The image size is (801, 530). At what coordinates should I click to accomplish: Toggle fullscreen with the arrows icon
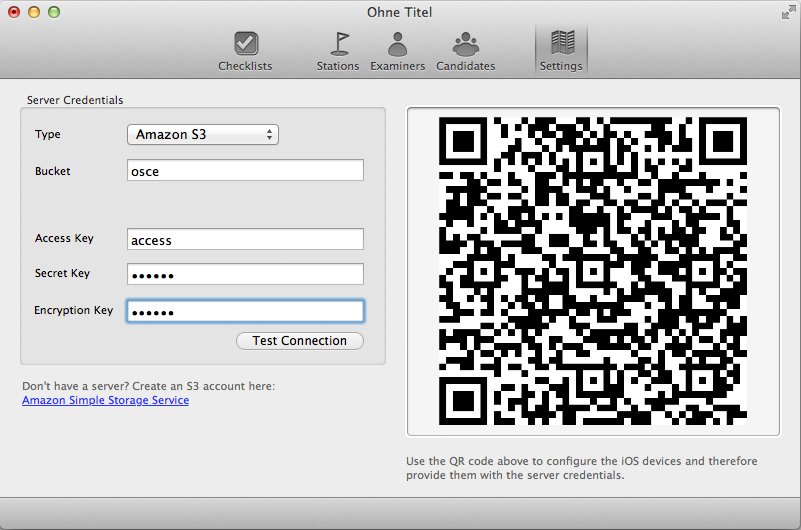point(788,12)
